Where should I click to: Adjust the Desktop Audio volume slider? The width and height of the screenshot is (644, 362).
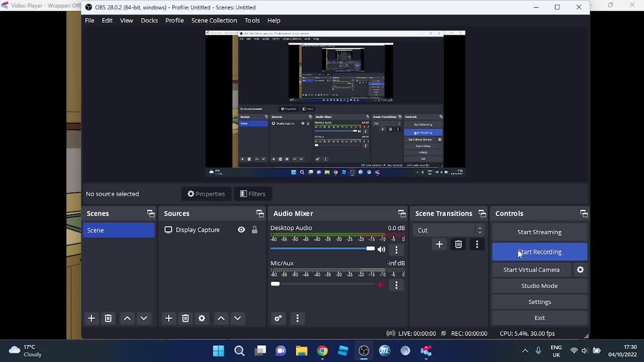coord(323,249)
